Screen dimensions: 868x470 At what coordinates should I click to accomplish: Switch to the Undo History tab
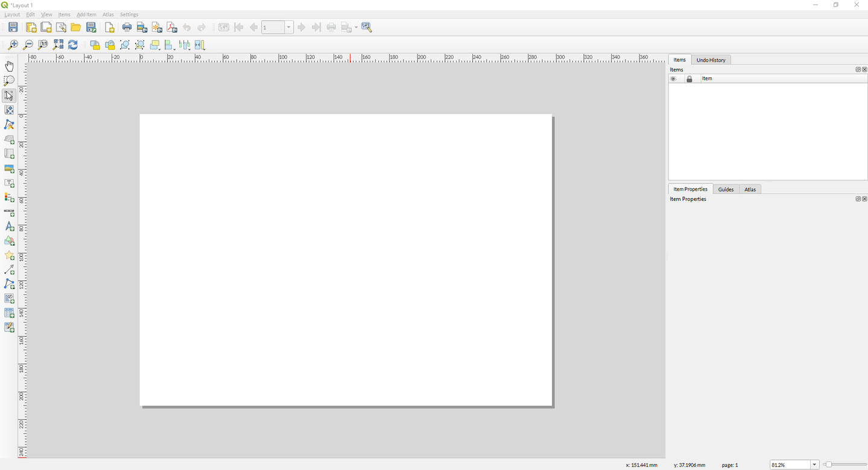point(711,60)
